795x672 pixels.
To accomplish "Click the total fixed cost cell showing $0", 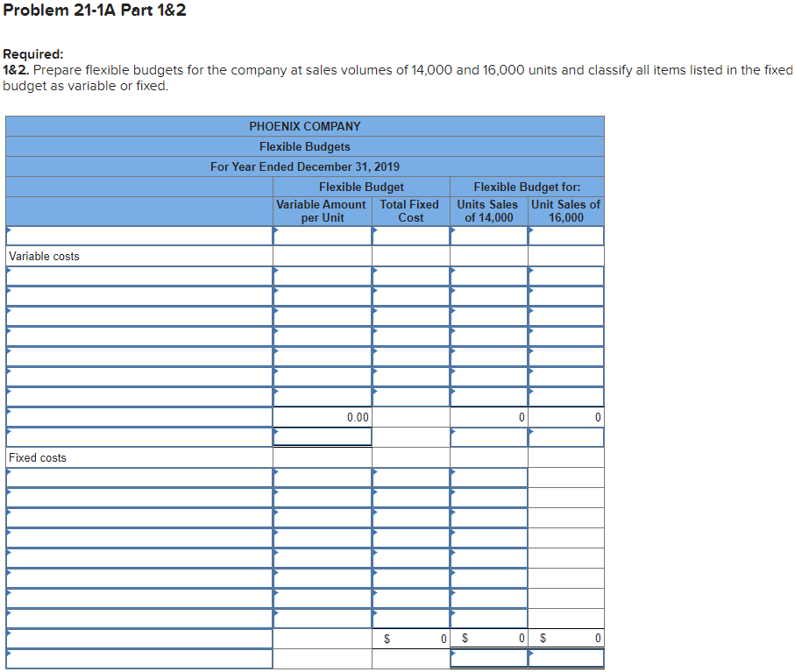I will click(410, 639).
